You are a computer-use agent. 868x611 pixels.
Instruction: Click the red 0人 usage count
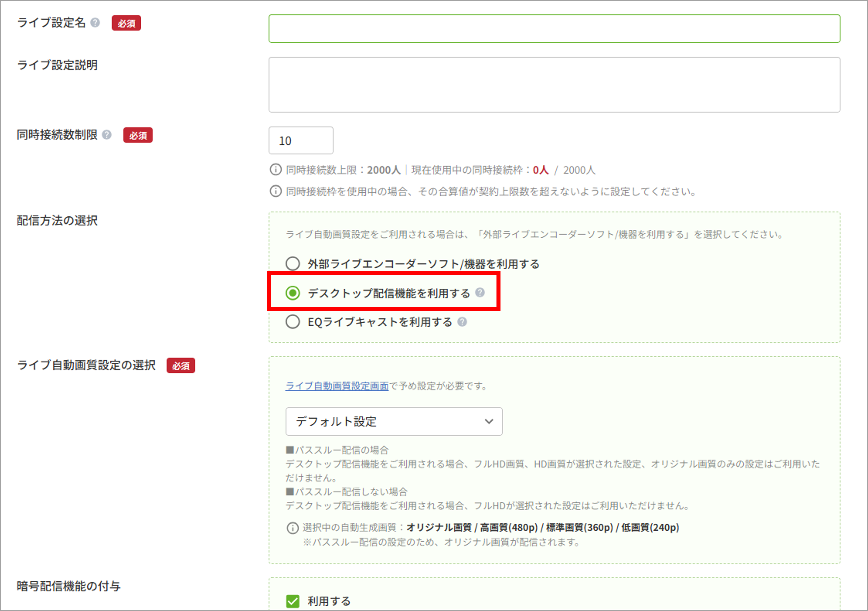(x=541, y=170)
